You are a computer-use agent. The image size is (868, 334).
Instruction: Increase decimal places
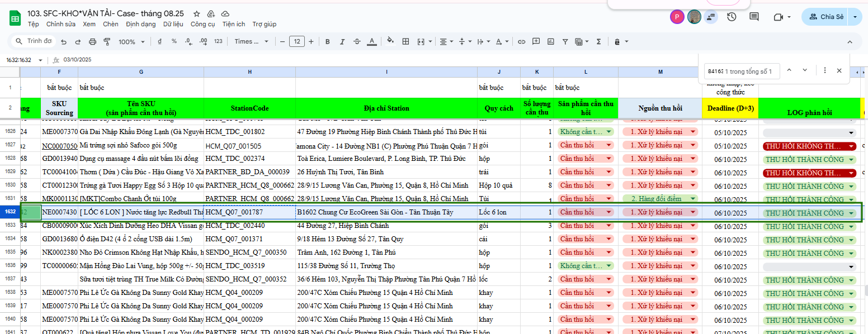202,42
